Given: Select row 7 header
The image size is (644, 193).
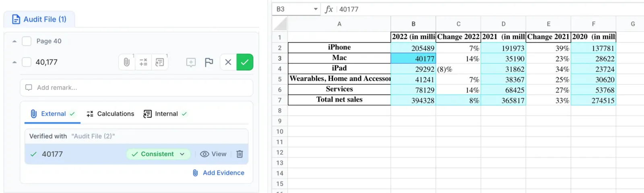Looking at the screenshot, I should 280,100.
